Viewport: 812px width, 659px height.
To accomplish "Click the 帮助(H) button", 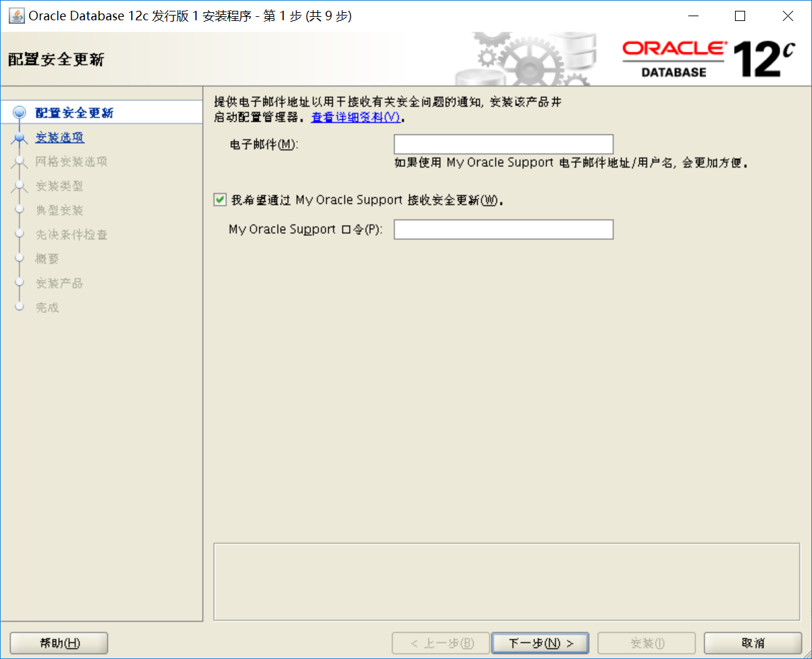I will pos(59,643).
